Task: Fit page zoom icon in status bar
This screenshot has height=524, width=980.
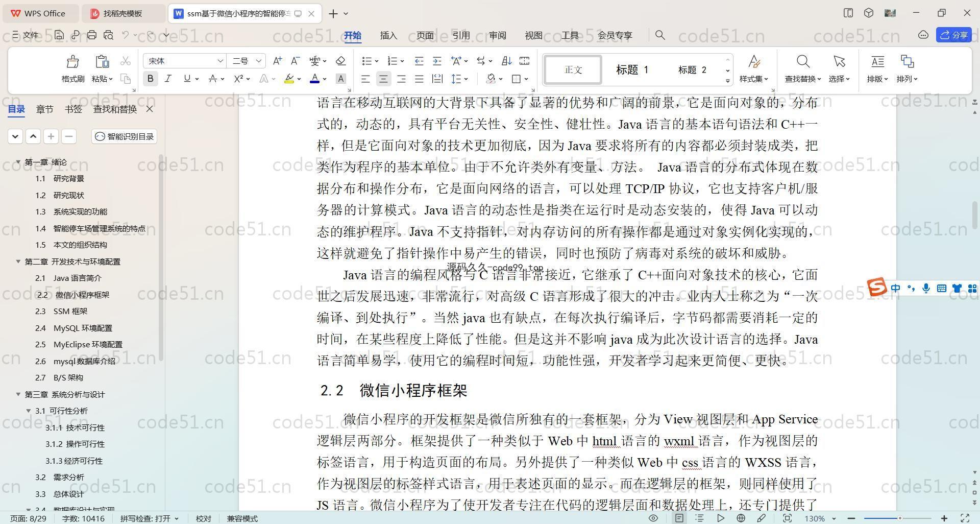Action: click(787, 518)
